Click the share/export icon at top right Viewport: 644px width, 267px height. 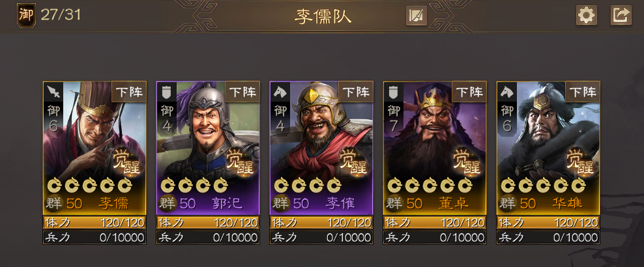tap(621, 16)
